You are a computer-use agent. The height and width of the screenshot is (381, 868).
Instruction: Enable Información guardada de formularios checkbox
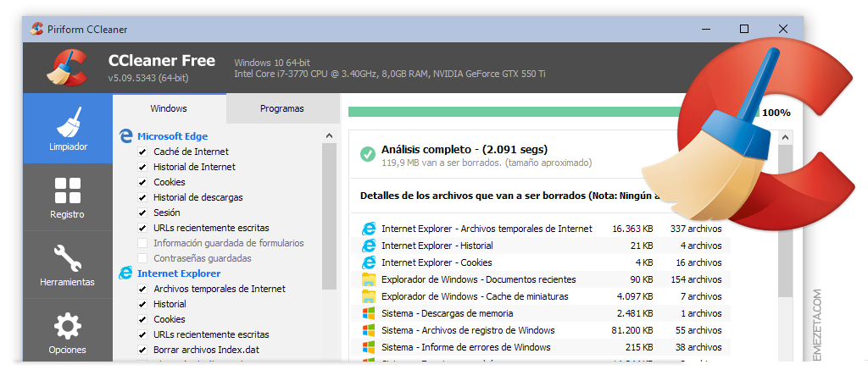tap(142, 243)
